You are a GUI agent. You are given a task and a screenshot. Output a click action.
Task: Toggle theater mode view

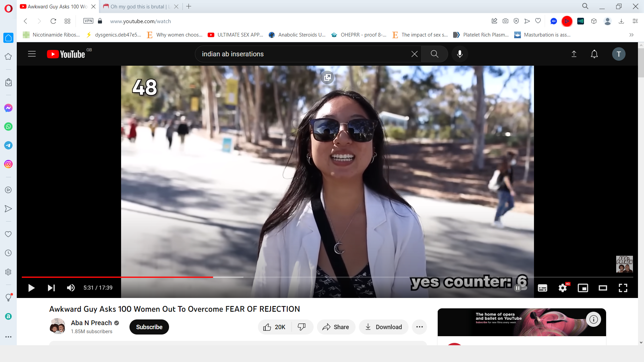[x=603, y=288]
